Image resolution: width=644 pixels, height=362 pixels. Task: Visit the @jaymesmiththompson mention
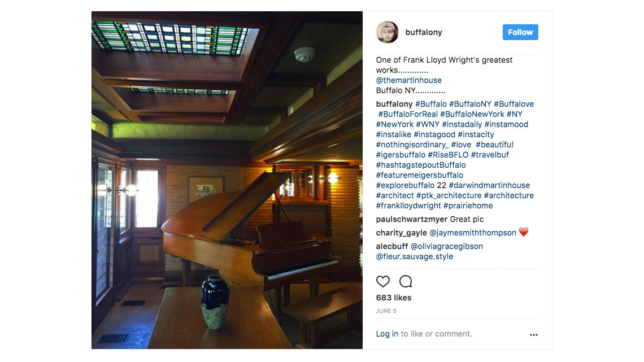473,233
